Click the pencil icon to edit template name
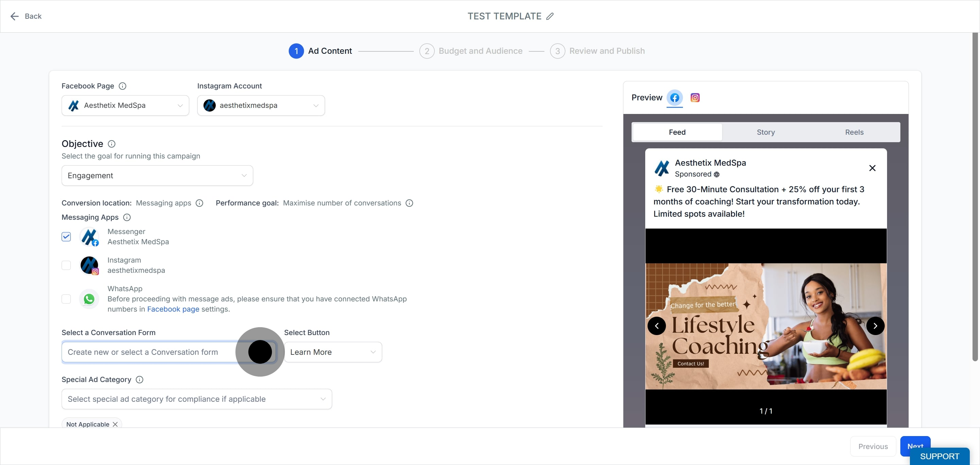This screenshot has height=465, width=980. tap(550, 16)
